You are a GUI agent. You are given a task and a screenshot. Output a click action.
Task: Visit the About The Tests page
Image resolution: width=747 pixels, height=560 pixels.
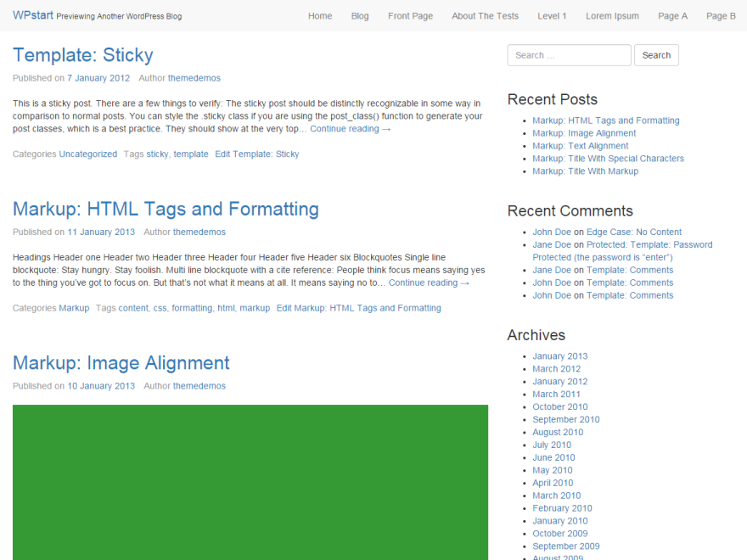pyautogui.click(x=485, y=15)
